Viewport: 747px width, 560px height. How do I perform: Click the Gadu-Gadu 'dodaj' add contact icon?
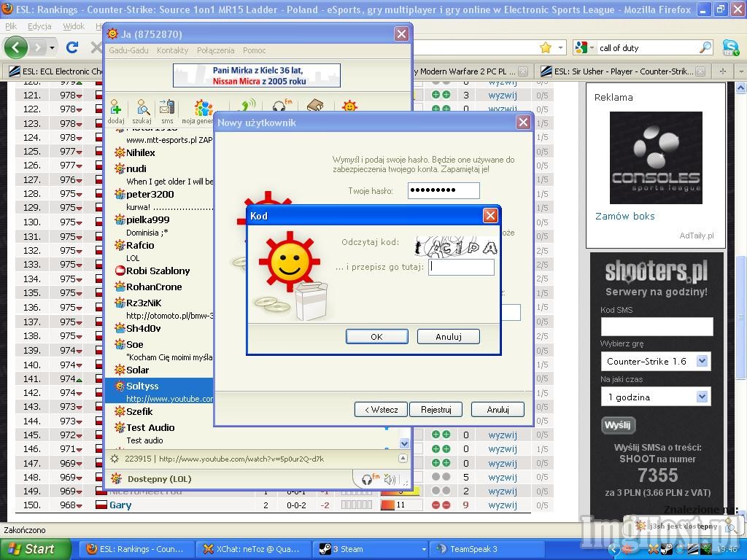point(116,111)
